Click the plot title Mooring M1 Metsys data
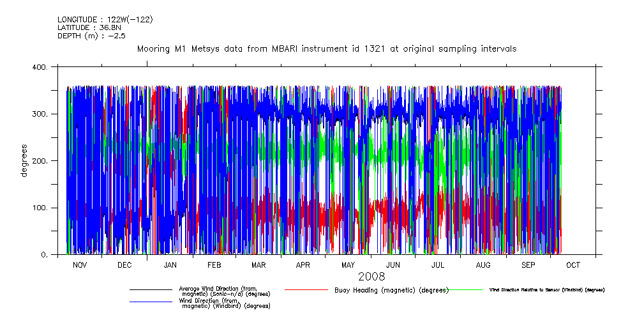Screen dimensions: 644x322 pyautogui.click(x=326, y=49)
